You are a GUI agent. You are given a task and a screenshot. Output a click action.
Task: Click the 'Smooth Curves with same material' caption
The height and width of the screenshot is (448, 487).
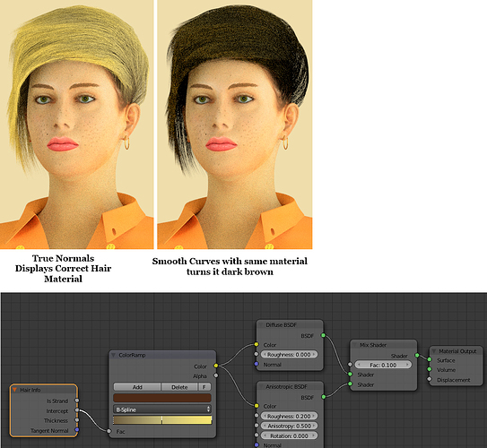coord(230,261)
